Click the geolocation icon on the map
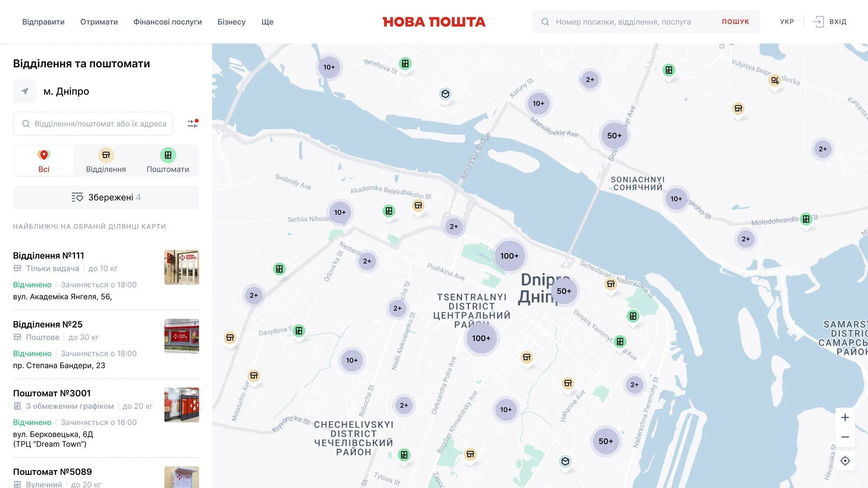Viewport: 868px width, 488px height. coord(845,461)
